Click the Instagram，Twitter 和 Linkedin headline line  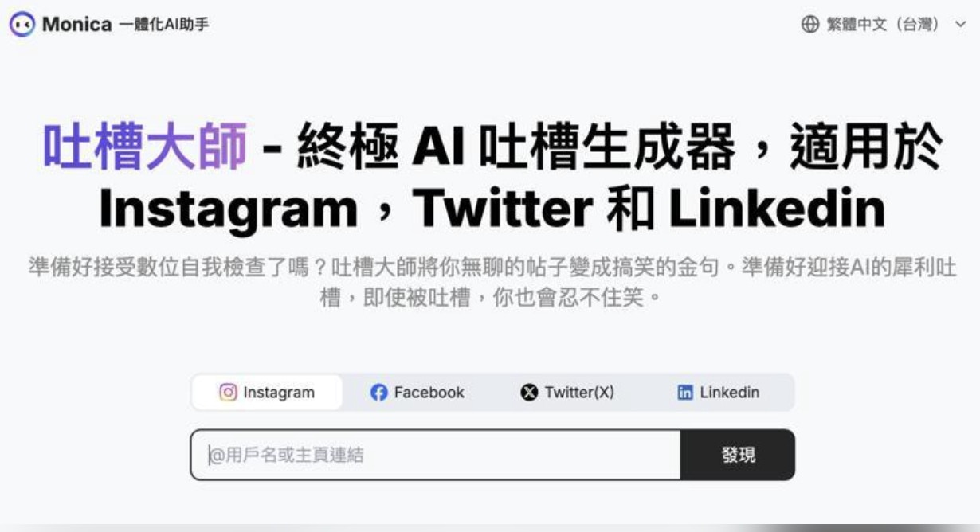492,209
